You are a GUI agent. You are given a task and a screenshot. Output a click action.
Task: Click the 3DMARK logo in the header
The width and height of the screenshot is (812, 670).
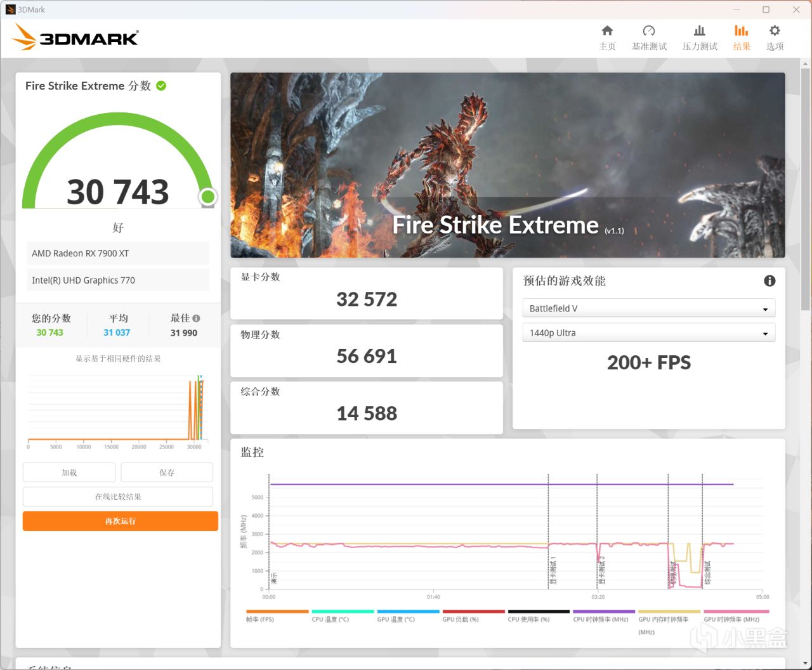[x=75, y=38]
